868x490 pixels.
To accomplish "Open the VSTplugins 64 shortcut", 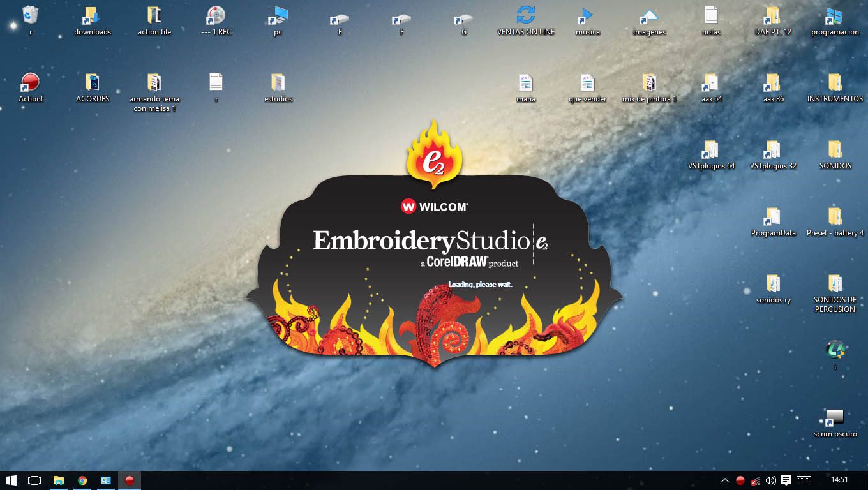I will pyautogui.click(x=710, y=151).
